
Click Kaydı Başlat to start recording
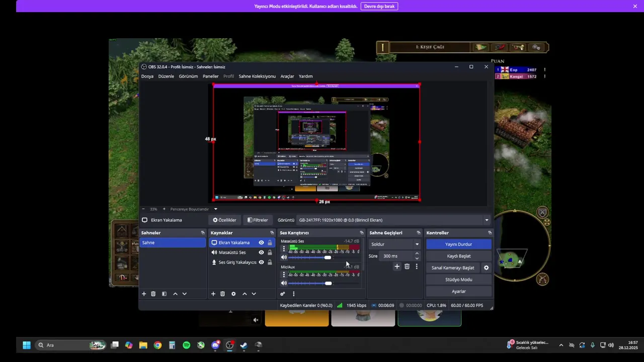458,256
